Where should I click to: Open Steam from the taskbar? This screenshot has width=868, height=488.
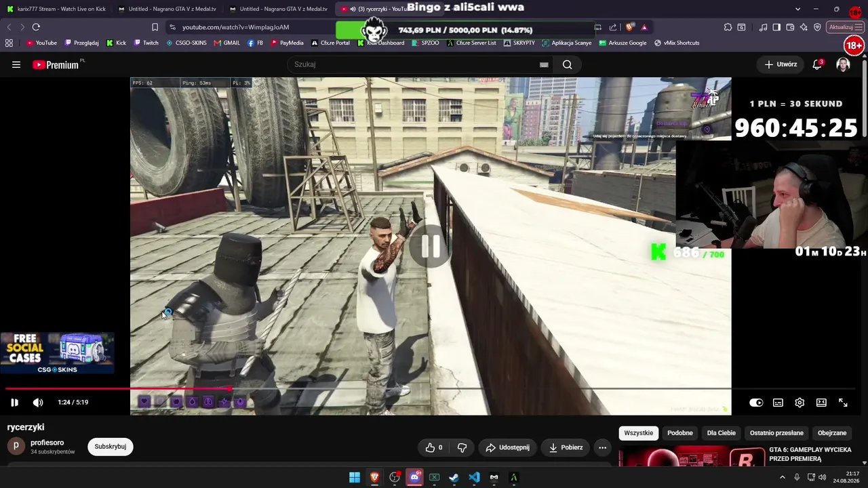[x=454, y=477]
